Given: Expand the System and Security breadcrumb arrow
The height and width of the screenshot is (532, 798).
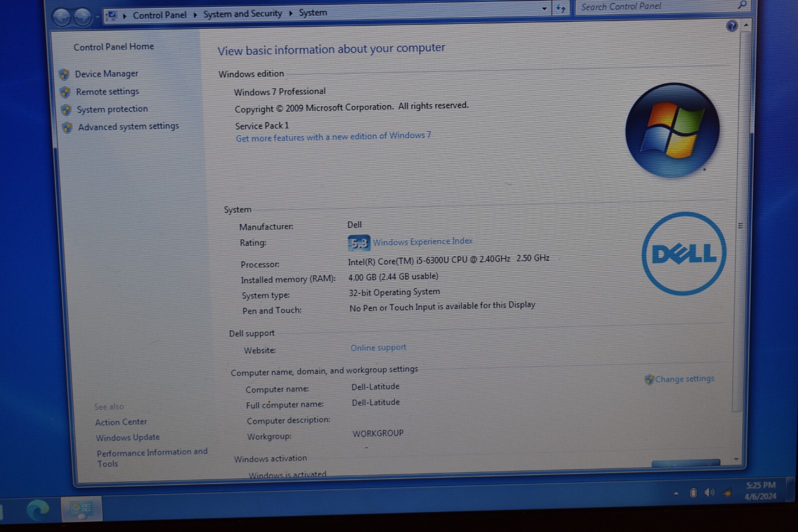Looking at the screenshot, I should point(290,13).
